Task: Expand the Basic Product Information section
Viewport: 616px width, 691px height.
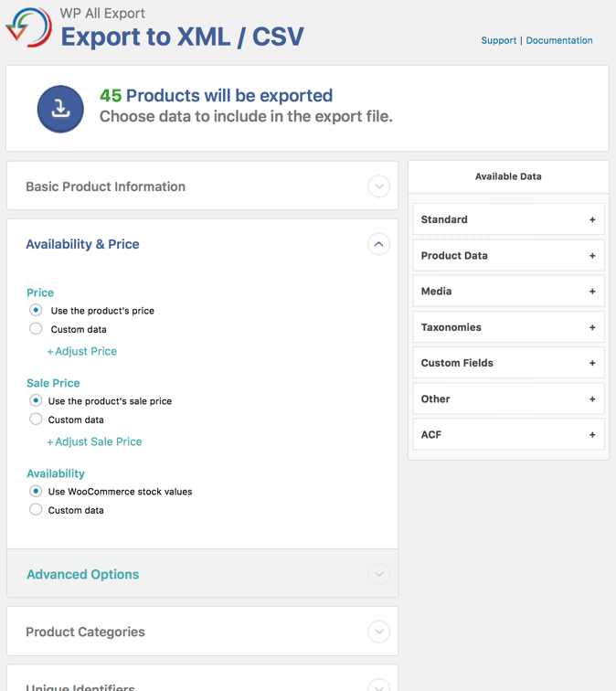Action: [x=378, y=186]
